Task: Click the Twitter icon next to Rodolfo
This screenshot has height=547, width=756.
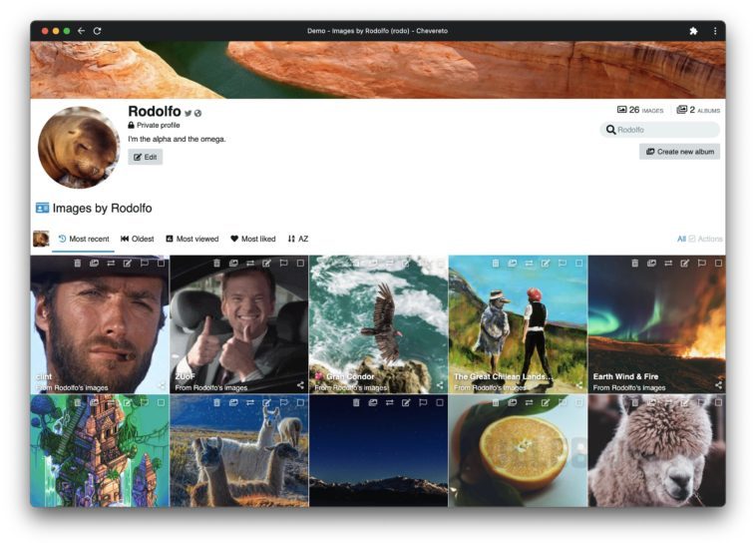Action: tap(188, 113)
